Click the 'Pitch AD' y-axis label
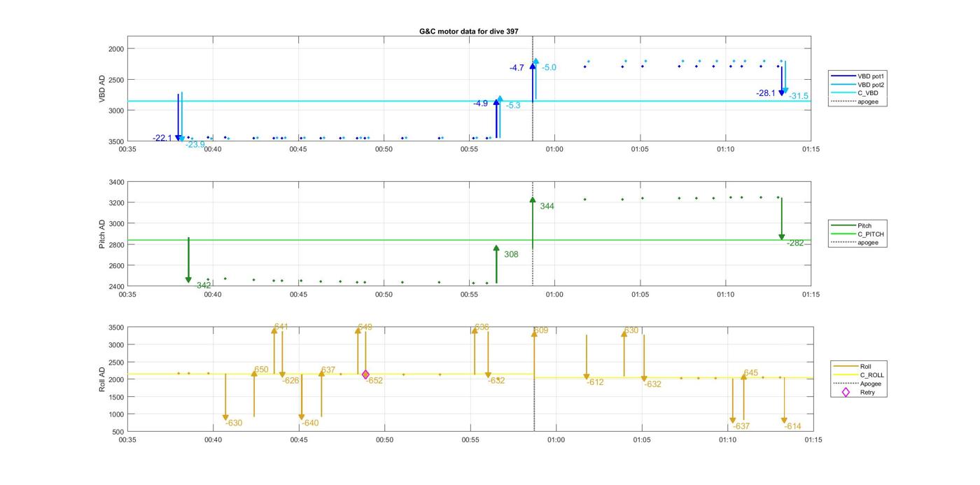980x485 pixels. (102, 234)
